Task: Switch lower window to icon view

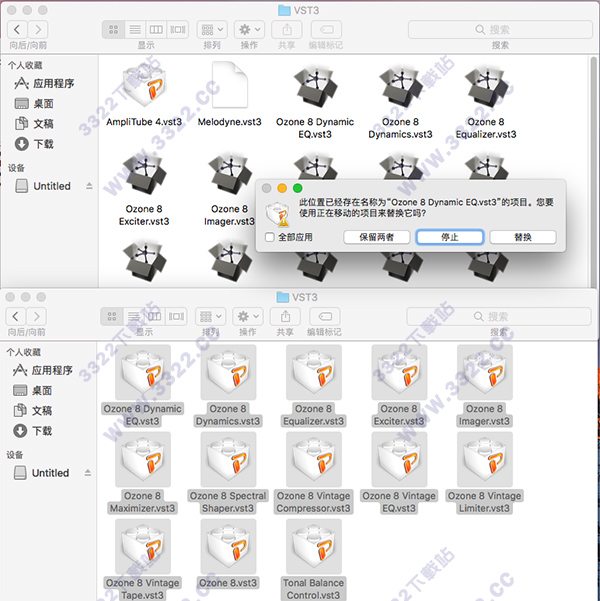Action: (112, 317)
